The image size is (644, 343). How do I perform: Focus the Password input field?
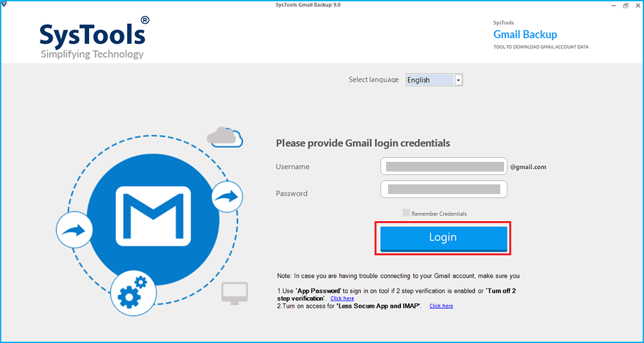pos(444,189)
